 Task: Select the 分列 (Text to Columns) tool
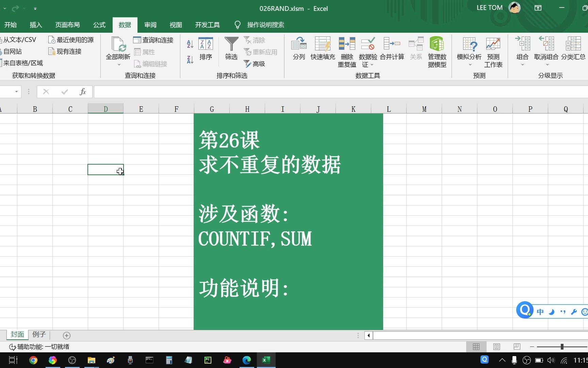click(299, 49)
